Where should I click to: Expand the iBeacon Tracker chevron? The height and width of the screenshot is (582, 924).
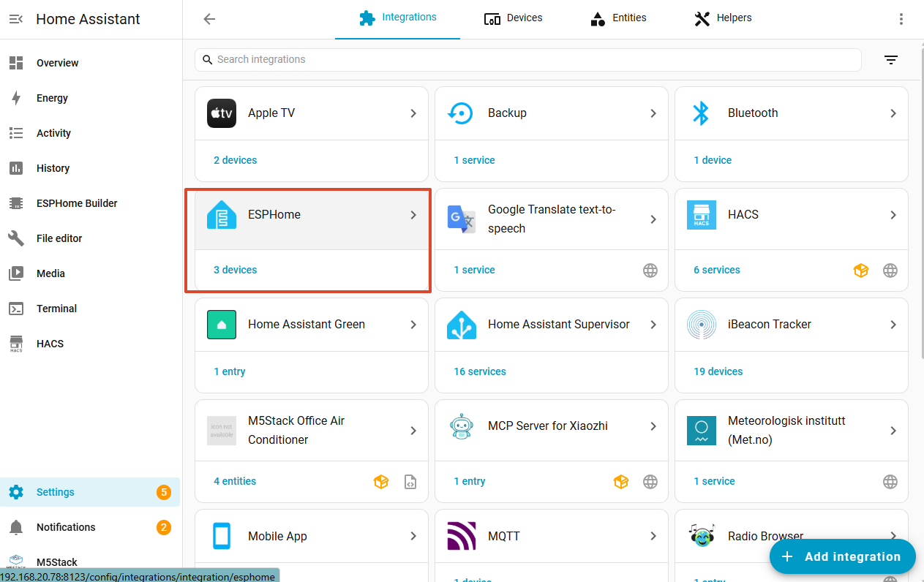(893, 325)
